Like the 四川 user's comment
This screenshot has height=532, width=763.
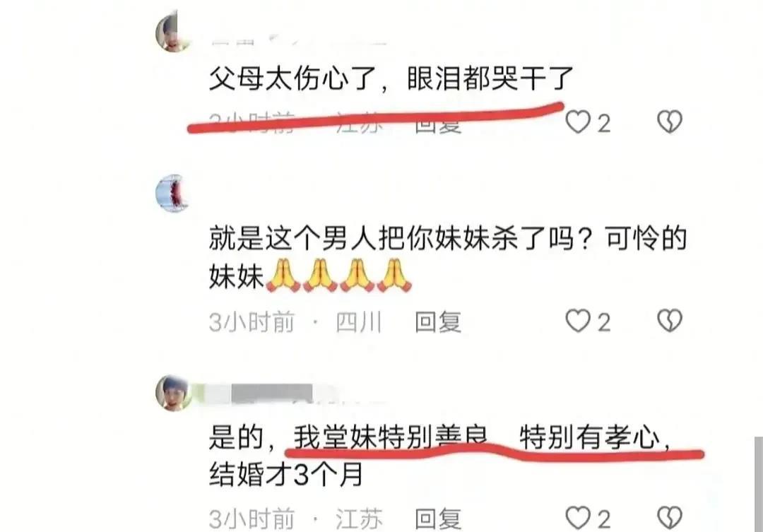click(x=578, y=321)
